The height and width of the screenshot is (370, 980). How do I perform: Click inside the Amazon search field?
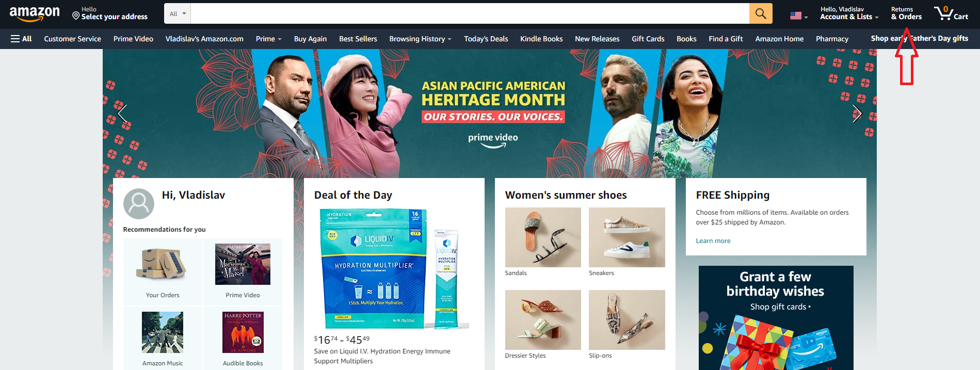470,13
